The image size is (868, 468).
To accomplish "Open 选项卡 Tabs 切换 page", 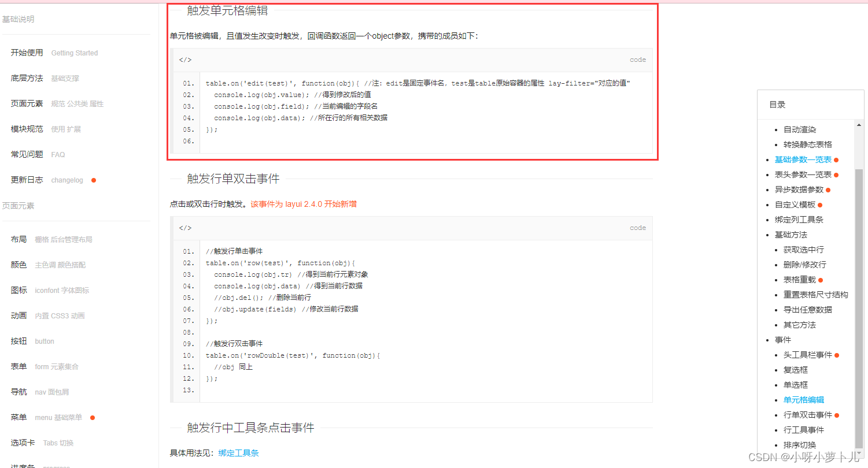I will pyautogui.click(x=42, y=443).
